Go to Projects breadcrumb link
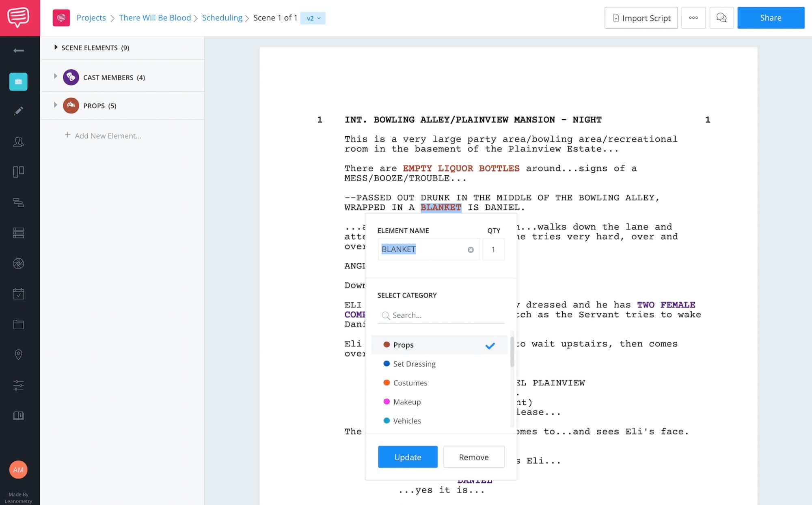 (91, 18)
